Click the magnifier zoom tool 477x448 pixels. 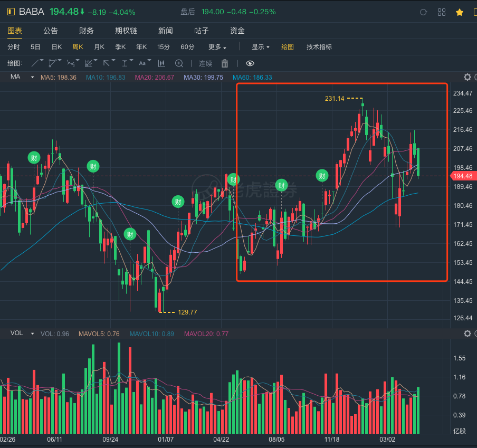pos(179,63)
